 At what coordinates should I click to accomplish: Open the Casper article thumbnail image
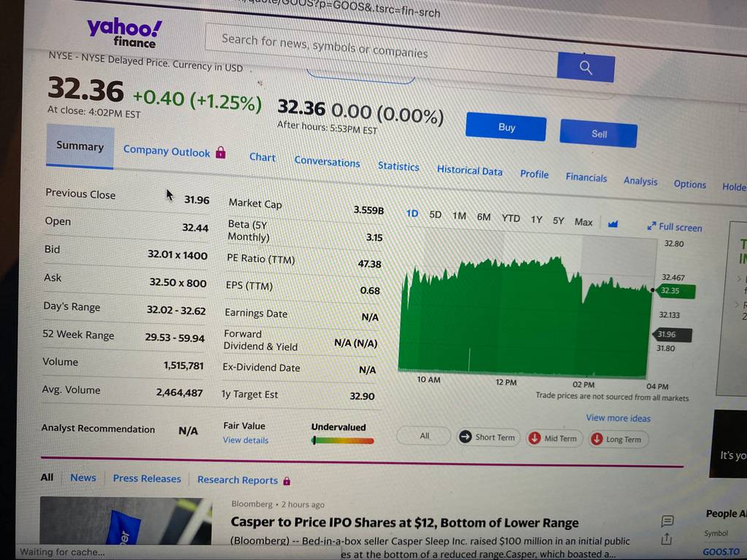pyautogui.click(x=125, y=521)
